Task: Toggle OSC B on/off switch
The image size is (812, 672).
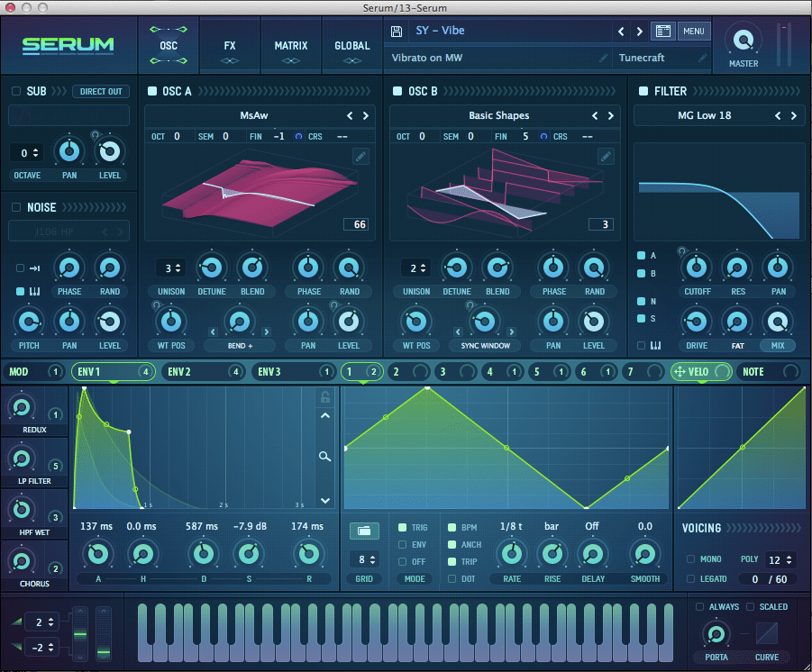Action: (397, 91)
